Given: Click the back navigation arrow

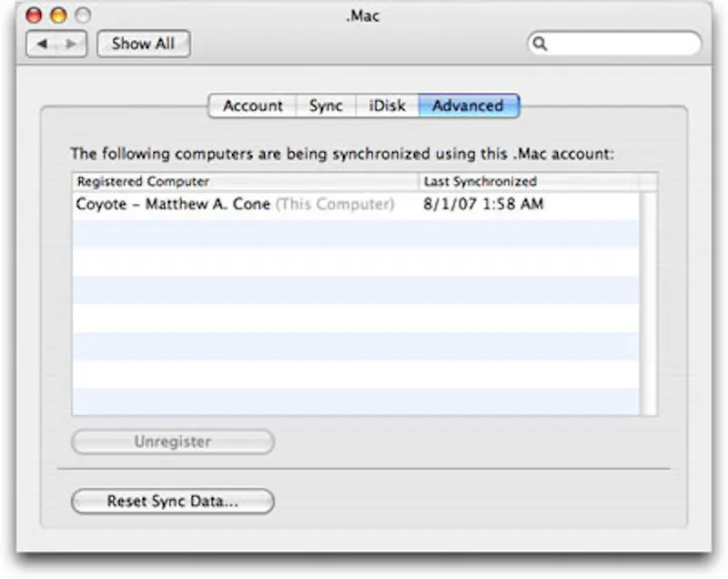Looking at the screenshot, I should (42, 43).
